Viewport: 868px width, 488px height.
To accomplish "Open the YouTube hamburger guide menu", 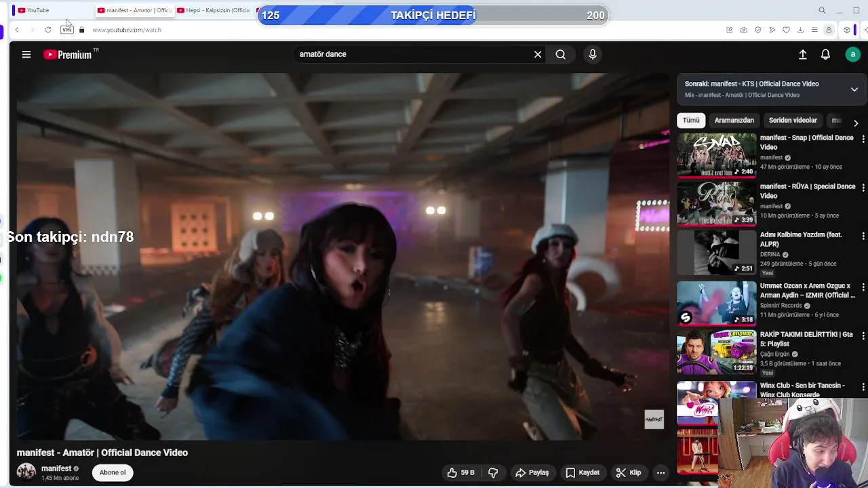I will (26, 54).
